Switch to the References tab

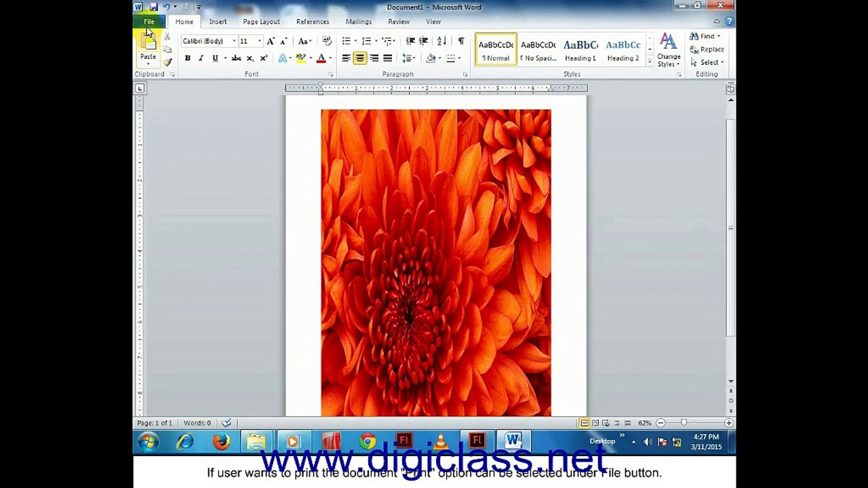coord(313,22)
